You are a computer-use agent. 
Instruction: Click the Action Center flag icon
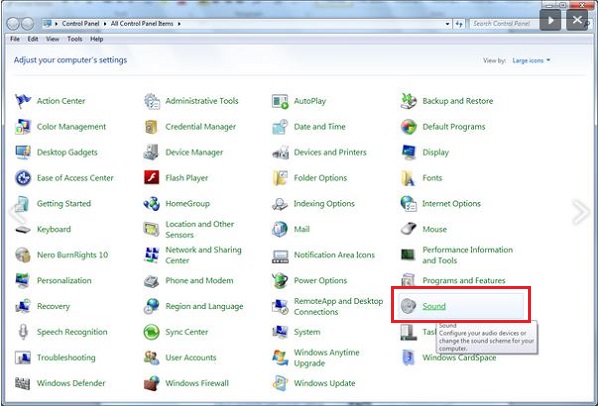point(23,101)
